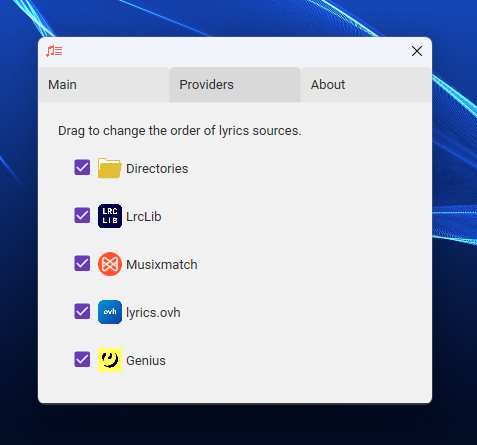Click the red music lyrics app icon
The height and width of the screenshot is (445, 477).
(x=54, y=51)
